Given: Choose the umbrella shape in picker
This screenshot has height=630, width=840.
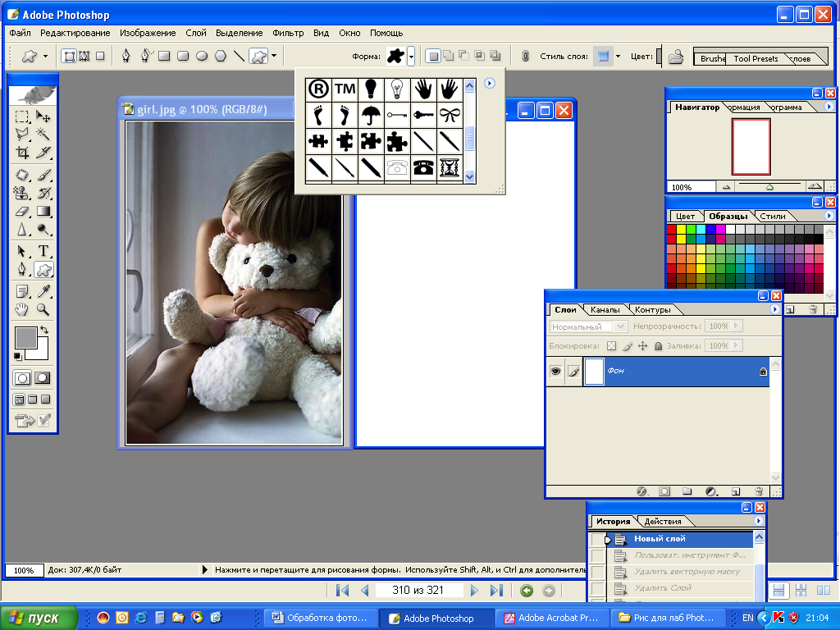Looking at the screenshot, I should pos(371,115).
